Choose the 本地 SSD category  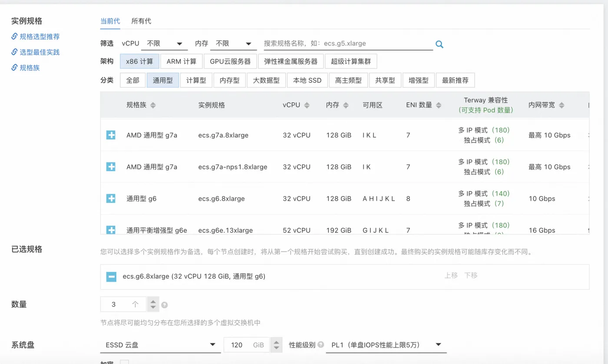click(x=307, y=80)
